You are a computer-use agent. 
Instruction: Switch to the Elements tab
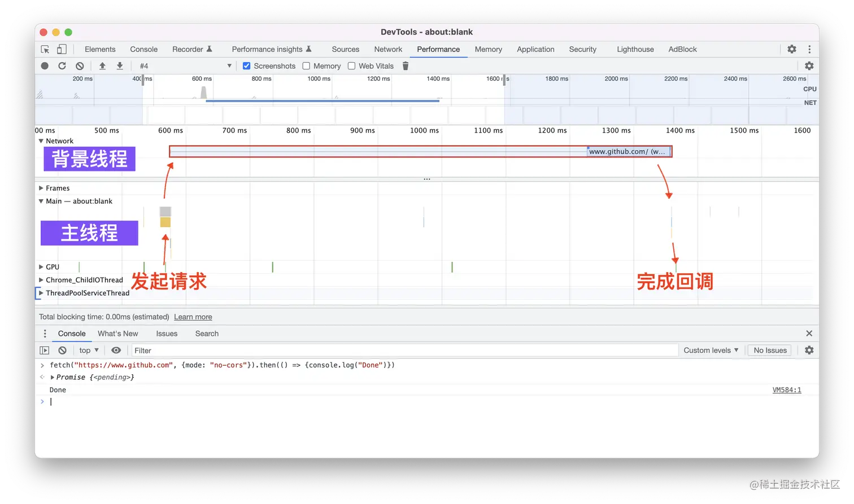100,49
